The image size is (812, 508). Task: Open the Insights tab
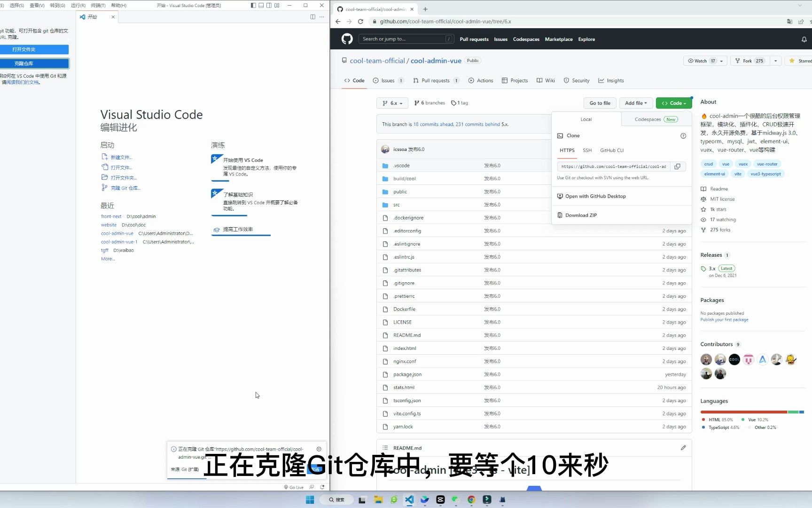tap(611, 80)
